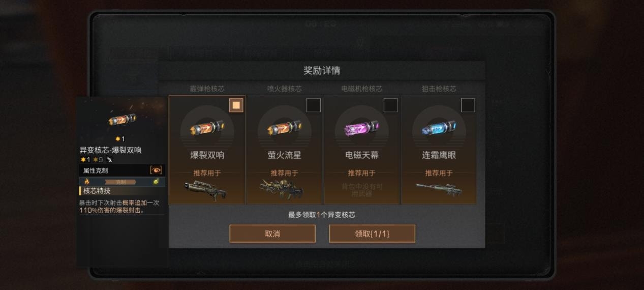This screenshot has width=644, height=290.
Task: Click the shotgun image under 爆裂双响
Action: tap(205, 189)
